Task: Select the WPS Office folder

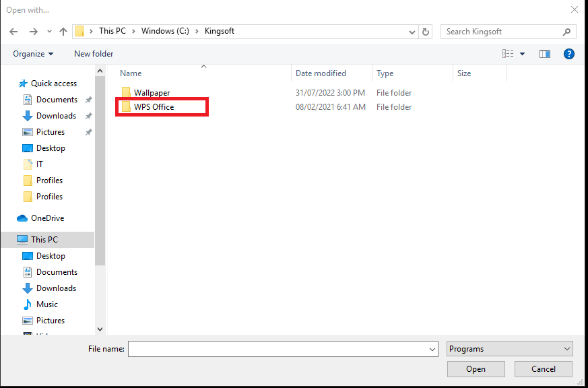Action: pyautogui.click(x=154, y=107)
